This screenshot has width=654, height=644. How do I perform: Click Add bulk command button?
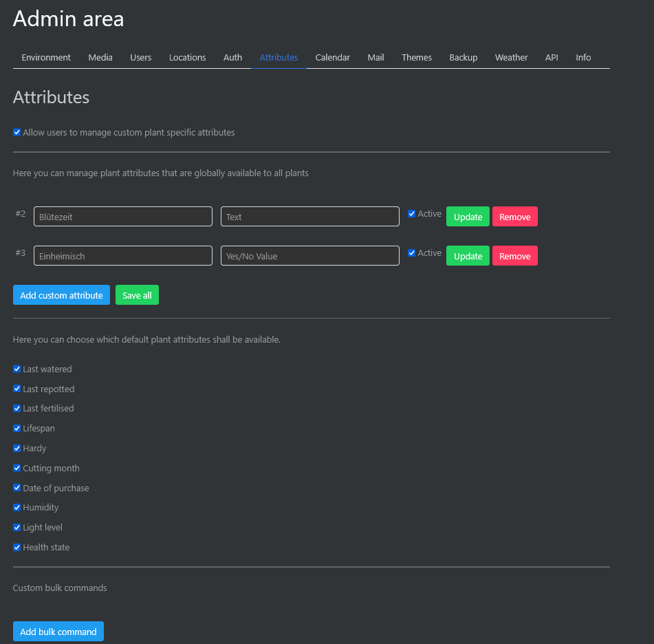tap(58, 632)
